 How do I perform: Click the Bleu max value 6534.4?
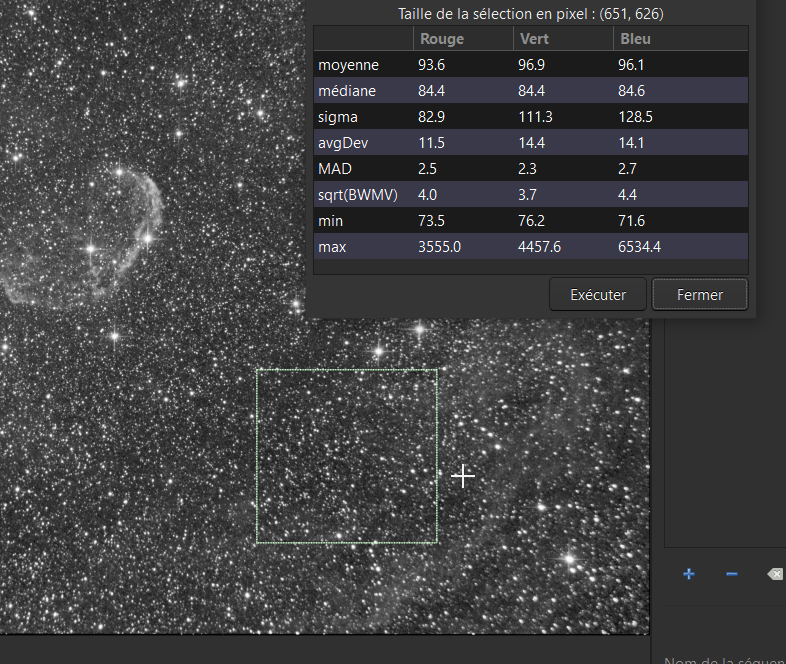click(639, 247)
